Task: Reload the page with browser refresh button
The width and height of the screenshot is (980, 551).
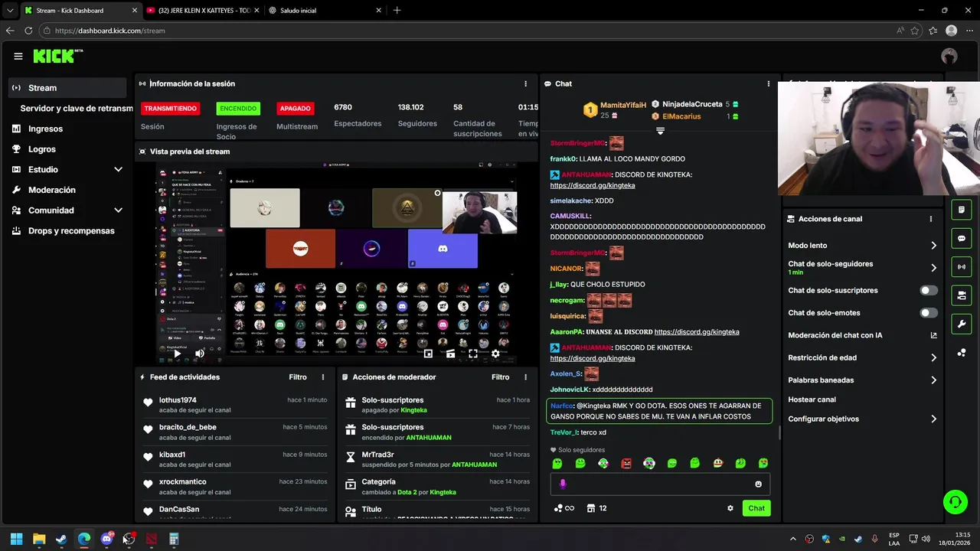Action: [28, 31]
